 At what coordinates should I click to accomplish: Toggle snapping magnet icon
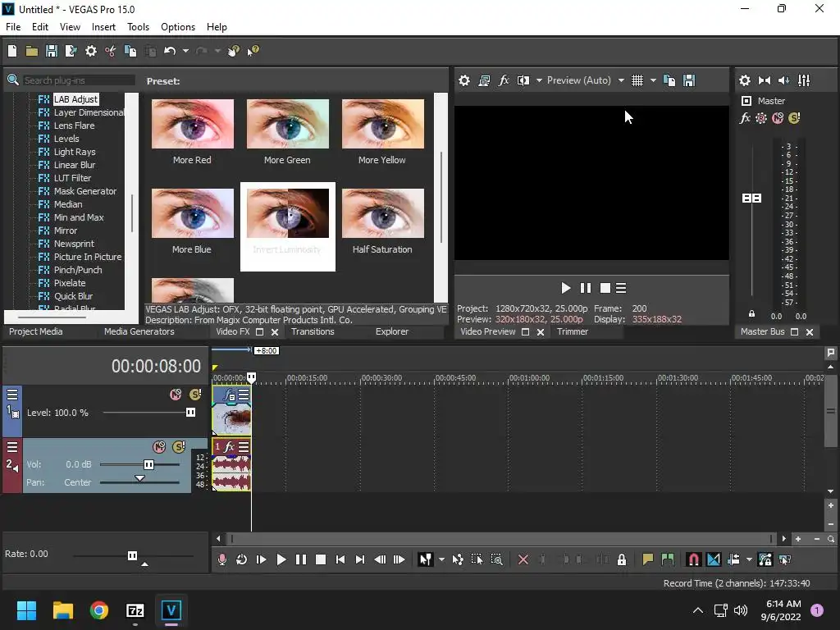click(693, 559)
